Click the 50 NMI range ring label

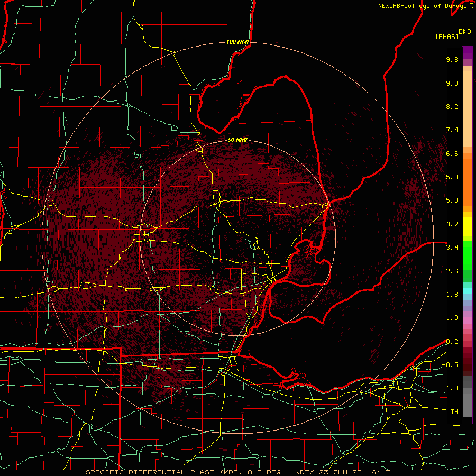pos(237,140)
